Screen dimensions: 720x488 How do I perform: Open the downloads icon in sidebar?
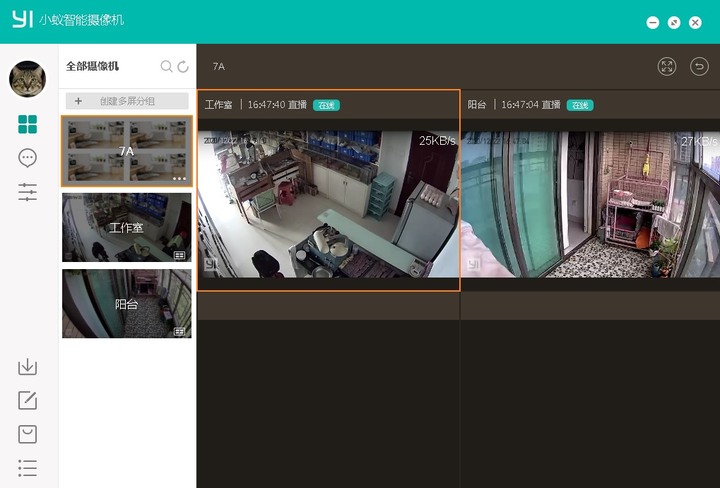coord(28,367)
